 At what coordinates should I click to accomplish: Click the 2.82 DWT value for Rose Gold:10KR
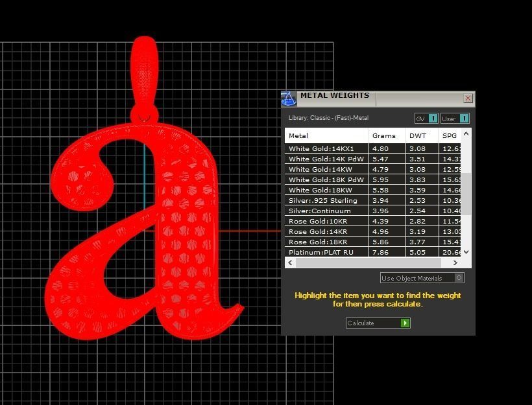[x=417, y=222]
